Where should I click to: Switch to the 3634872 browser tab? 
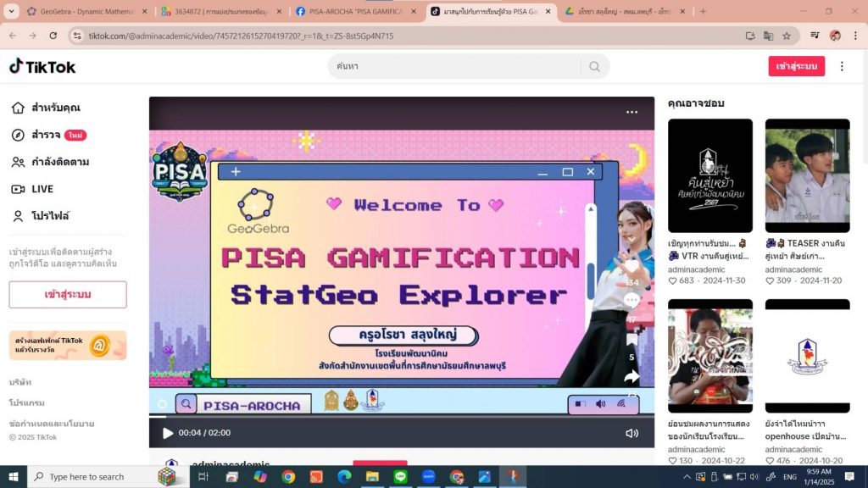click(220, 11)
